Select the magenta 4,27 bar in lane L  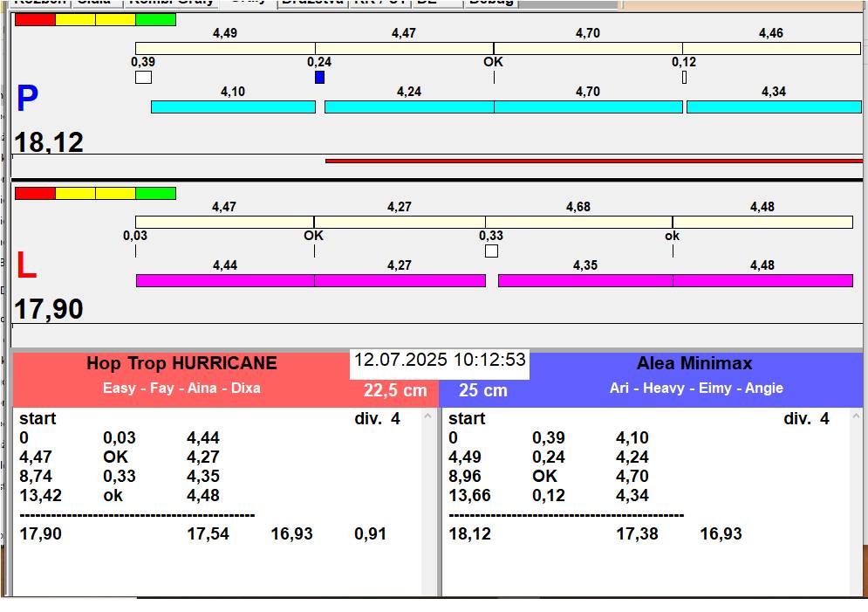coord(400,280)
